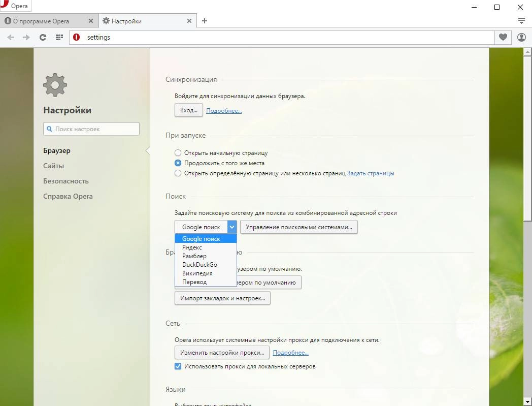This screenshot has height=406, width=532.
Task: Open 'Подробнее...' link under Синхронизация
Action: pos(224,111)
